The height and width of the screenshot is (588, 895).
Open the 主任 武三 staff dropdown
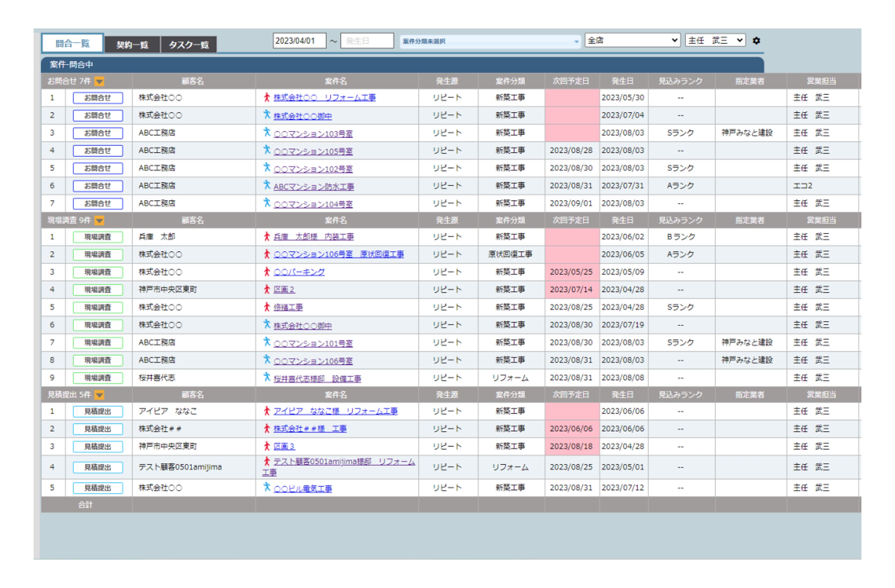[x=715, y=40]
